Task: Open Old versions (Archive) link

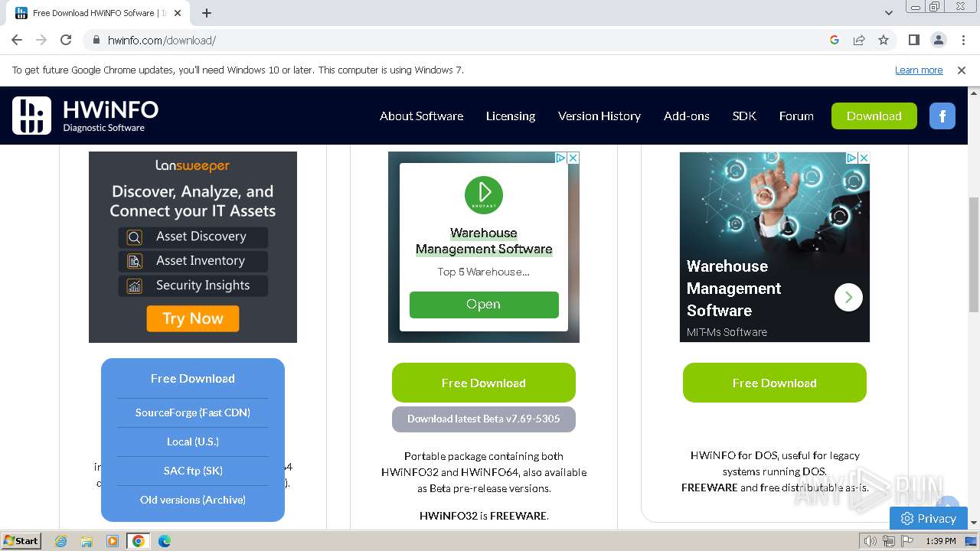Action: pos(193,500)
